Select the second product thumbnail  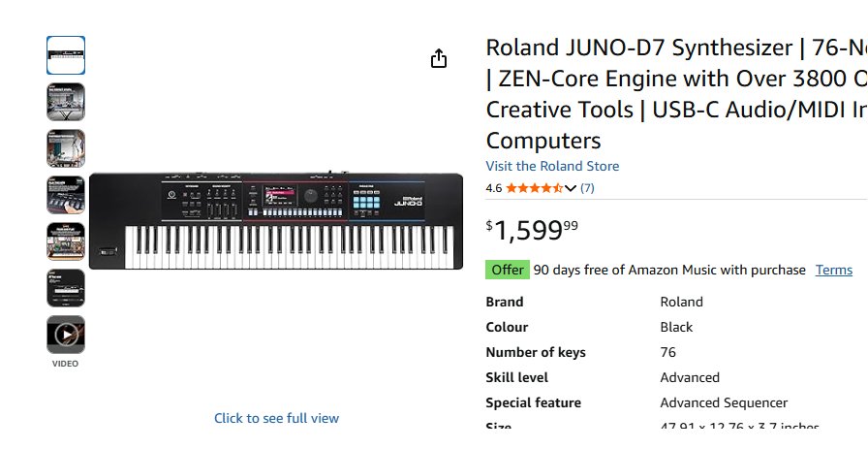[66, 102]
